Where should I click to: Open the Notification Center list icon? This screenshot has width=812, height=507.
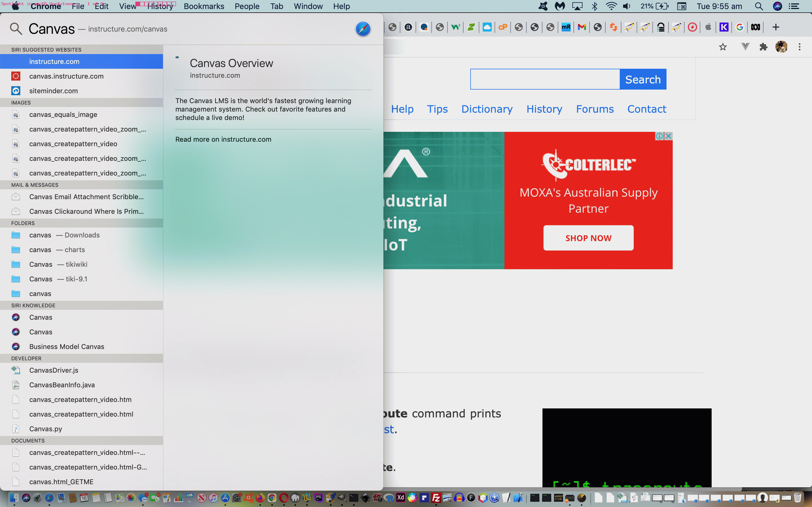click(x=794, y=6)
